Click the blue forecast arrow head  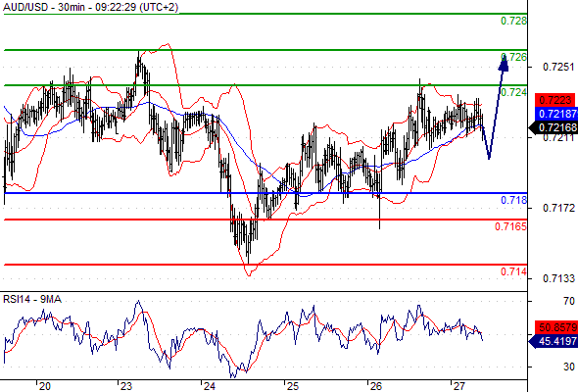pos(504,63)
